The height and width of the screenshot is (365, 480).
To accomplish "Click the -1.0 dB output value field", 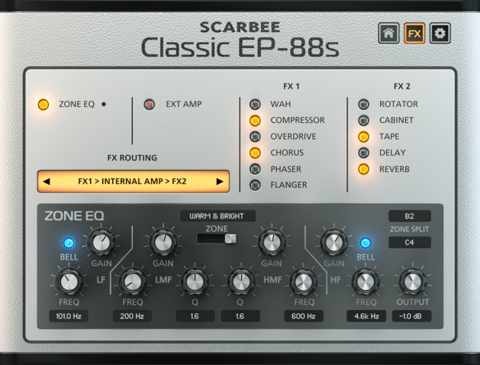I will [x=412, y=316].
